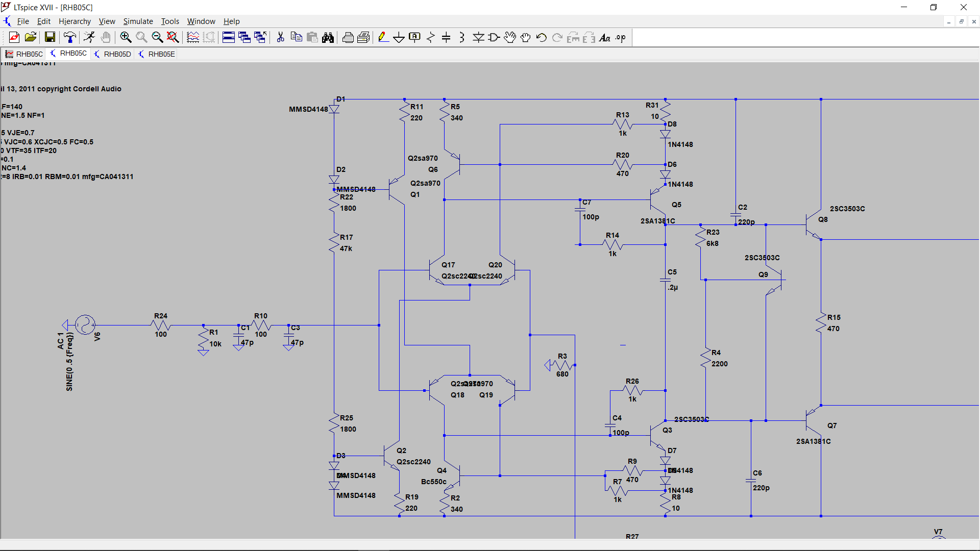Viewport: 980px width, 551px height.
Task: Open the Component gate icon
Action: 494,37
